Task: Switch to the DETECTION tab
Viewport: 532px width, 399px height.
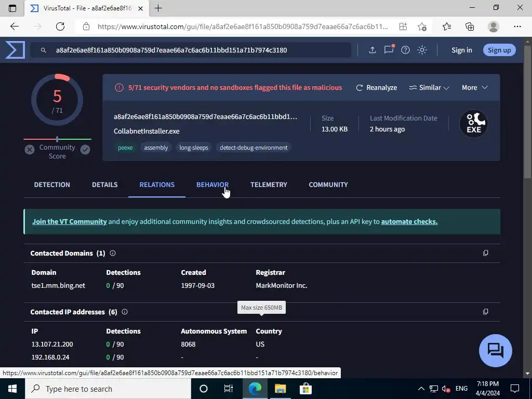Action: (x=52, y=184)
